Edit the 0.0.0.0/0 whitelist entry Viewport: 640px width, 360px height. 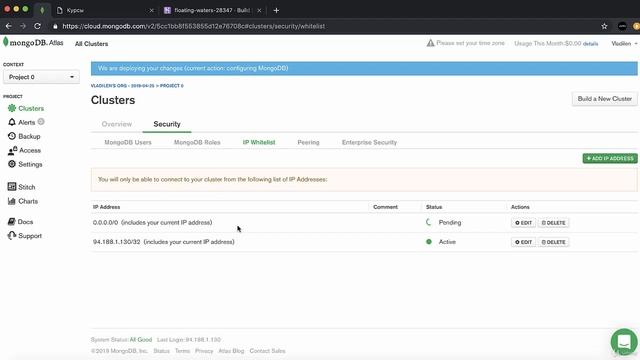[x=523, y=223]
